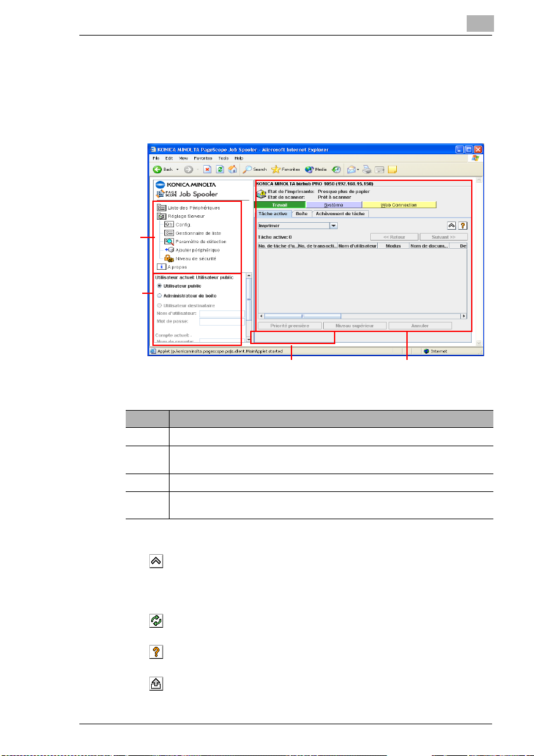Image resolution: width=534 pixels, height=756 pixels.
Task: Open the Achèvement de tâche tab
Action: pos(340,213)
